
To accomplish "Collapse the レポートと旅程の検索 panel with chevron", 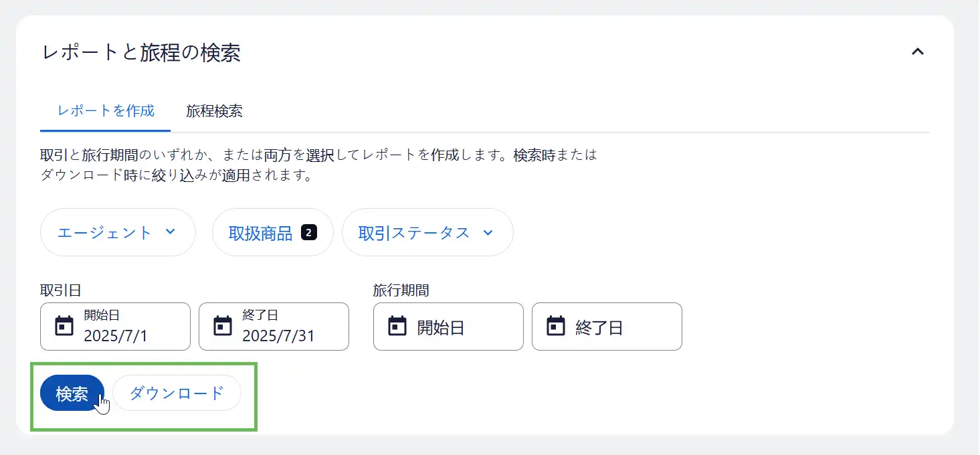I will click(918, 52).
